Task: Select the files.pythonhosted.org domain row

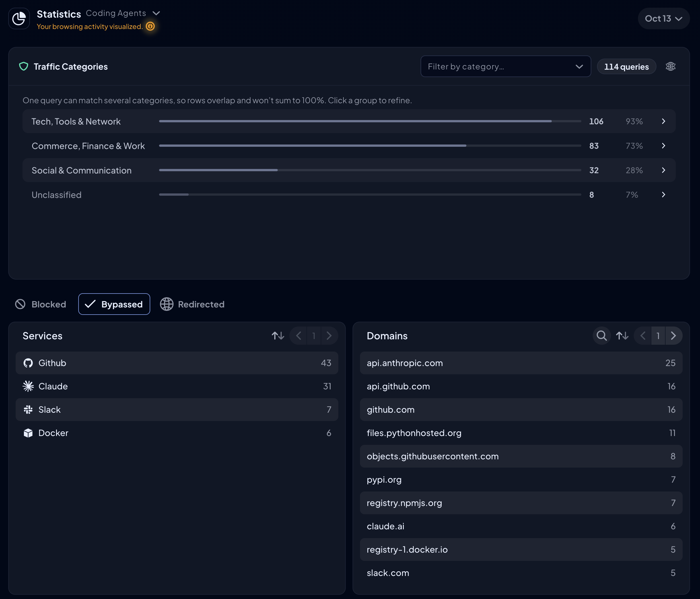Action: point(521,433)
